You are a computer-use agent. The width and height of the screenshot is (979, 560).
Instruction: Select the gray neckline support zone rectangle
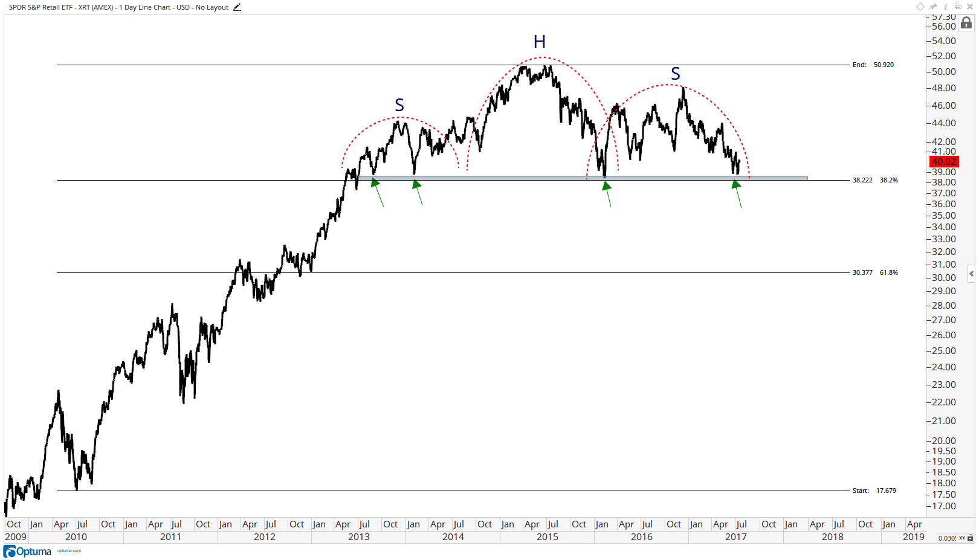point(583,178)
